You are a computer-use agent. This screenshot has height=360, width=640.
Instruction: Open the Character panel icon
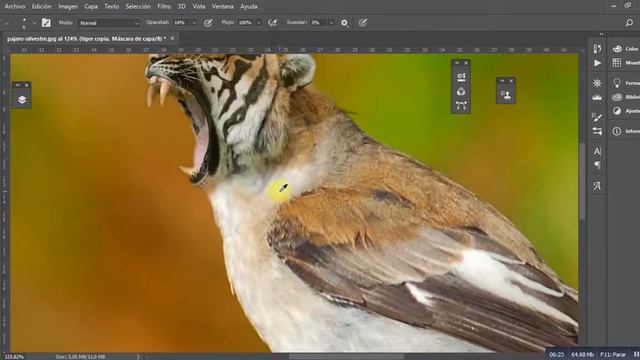(x=597, y=151)
